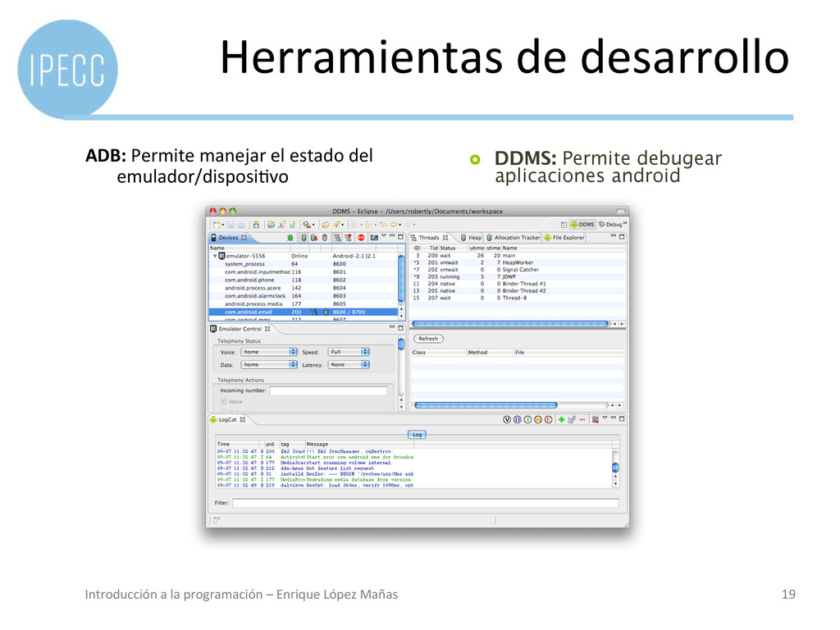Select the HeapWorker thread row

pos(518,262)
